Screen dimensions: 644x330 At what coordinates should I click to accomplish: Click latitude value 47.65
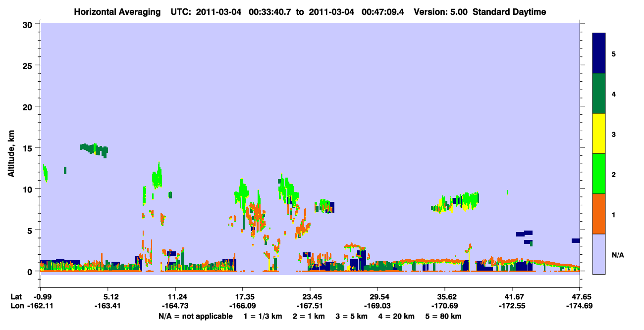(580, 297)
